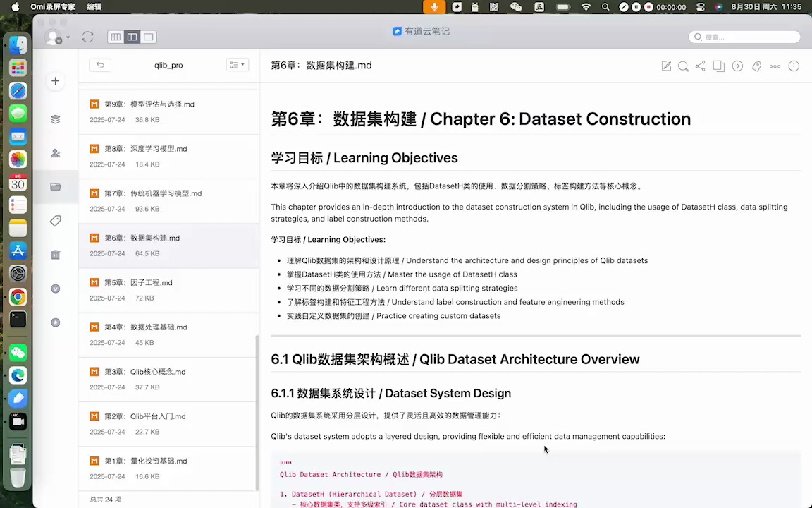Screen dimensions: 812x508
Task: Click the sync refresh icon near the avatar
Action: point(87,37)
